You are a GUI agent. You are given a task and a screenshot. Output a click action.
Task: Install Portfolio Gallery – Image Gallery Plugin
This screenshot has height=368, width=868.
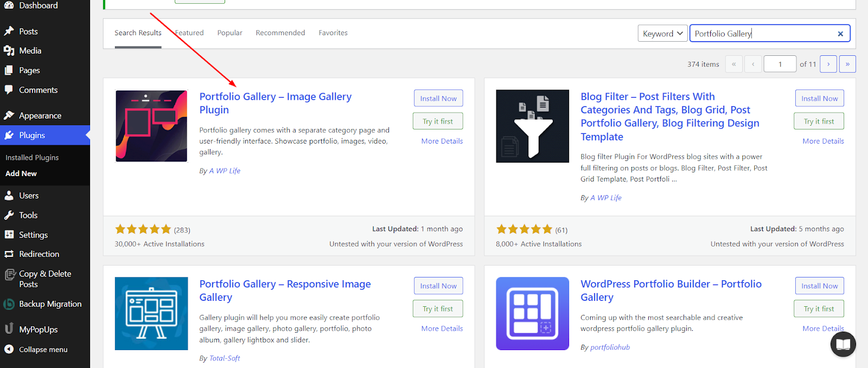click(x=438, y=99)
